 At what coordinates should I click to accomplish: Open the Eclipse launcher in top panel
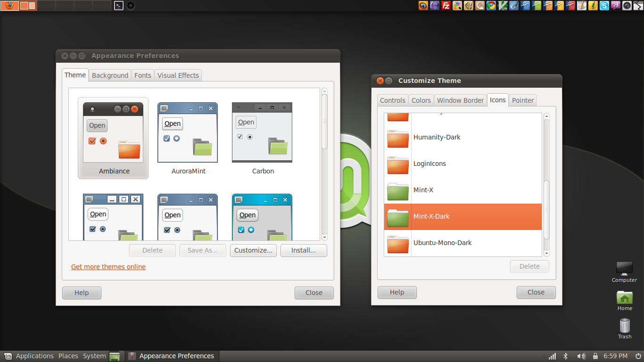click(x=435, y=6)
